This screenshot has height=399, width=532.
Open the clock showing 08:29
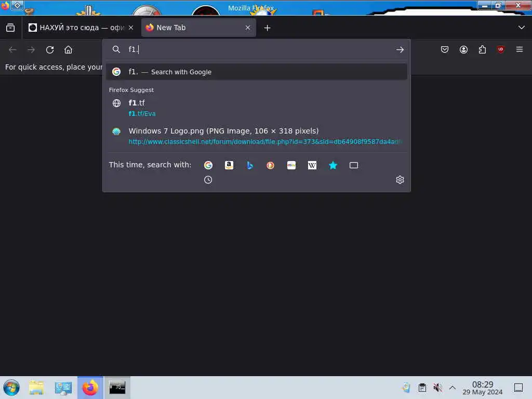tap(483, 388)
